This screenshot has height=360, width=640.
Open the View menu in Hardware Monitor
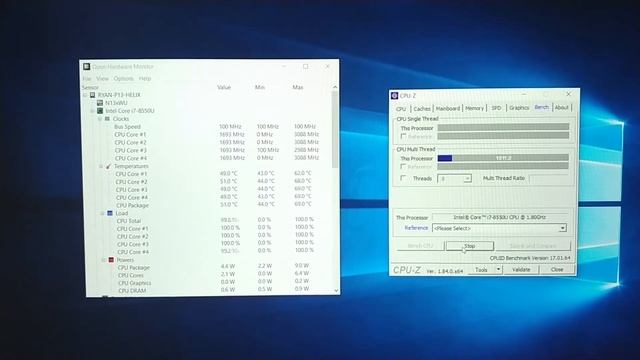point(102,78)
